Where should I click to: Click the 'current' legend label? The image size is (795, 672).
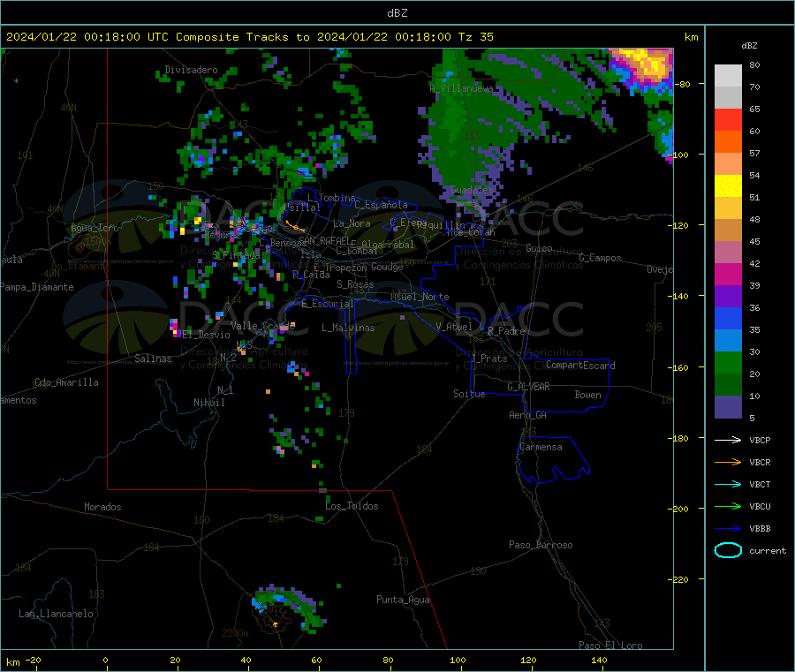coord(767,550)
